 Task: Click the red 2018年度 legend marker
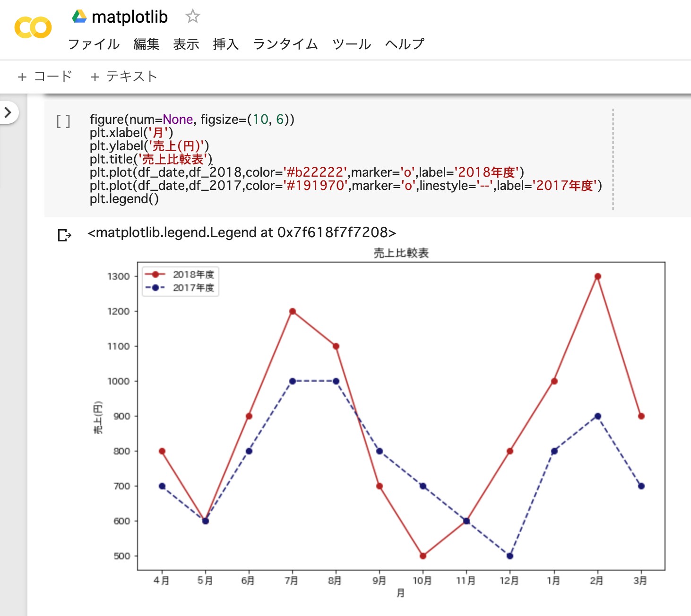pyautogui.click(x=155, y=274)
